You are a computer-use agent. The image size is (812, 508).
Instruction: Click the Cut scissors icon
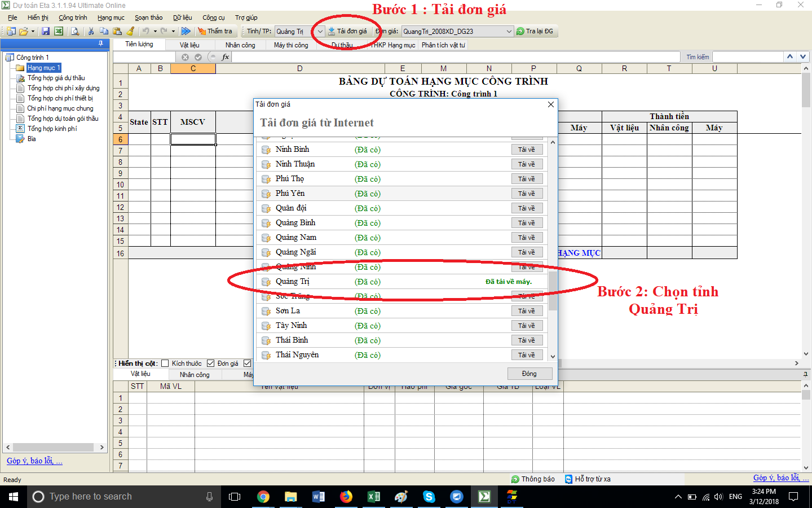[x=91, y=32]
